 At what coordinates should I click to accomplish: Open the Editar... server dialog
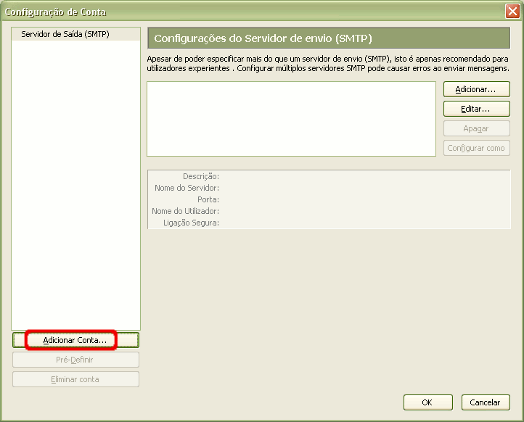pos(476,109)
